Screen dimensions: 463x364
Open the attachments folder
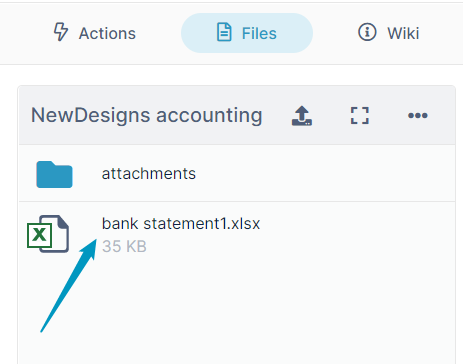(149, 174)
